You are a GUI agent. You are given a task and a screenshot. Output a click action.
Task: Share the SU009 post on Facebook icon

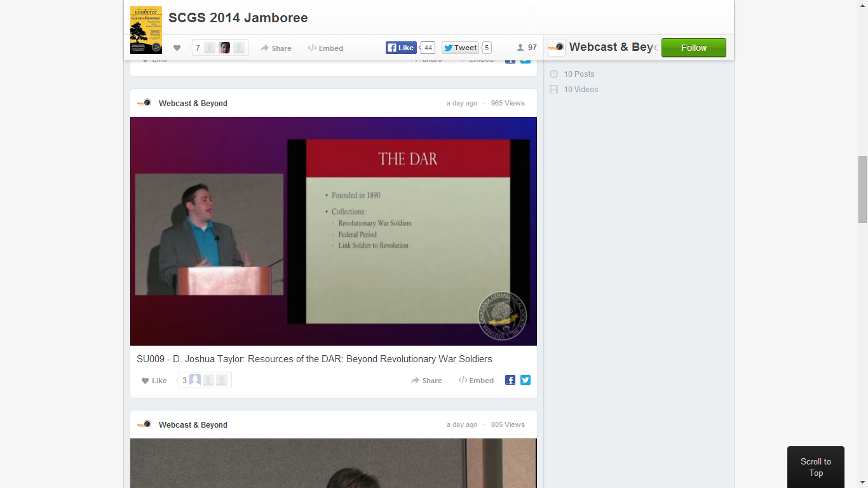pyautogui.click(x=510, y=380)
